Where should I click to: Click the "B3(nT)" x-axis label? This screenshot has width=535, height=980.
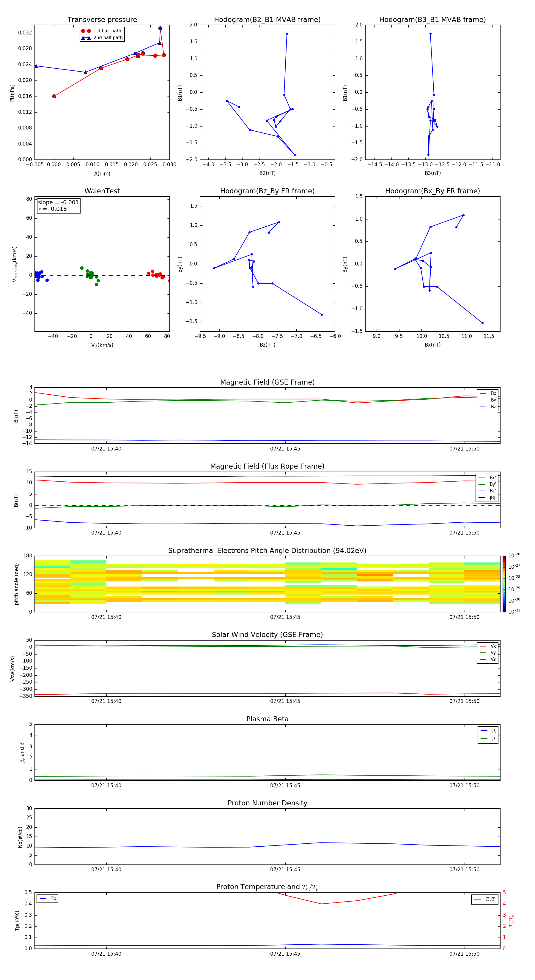click(432, 173)
